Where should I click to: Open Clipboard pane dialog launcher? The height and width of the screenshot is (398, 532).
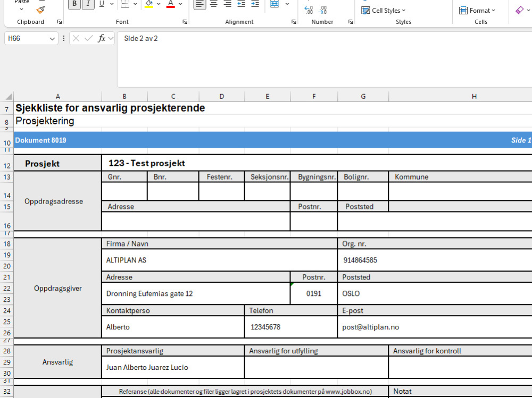[x=60, y=22]
